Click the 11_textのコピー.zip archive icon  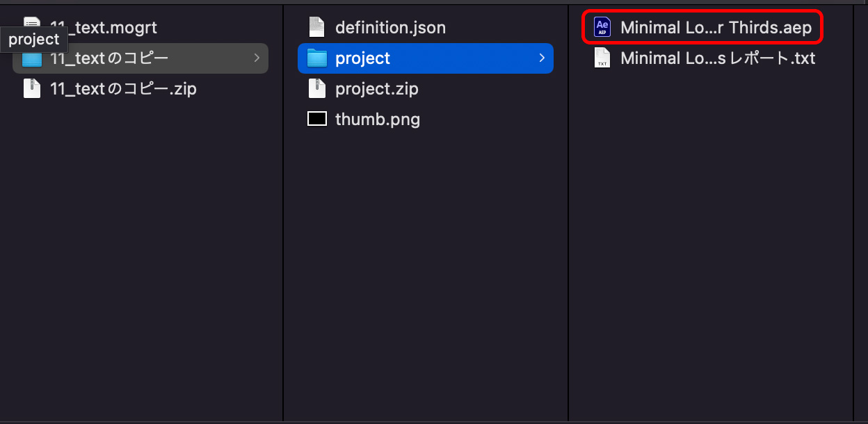pyautogui.click(x=32, y=88)
